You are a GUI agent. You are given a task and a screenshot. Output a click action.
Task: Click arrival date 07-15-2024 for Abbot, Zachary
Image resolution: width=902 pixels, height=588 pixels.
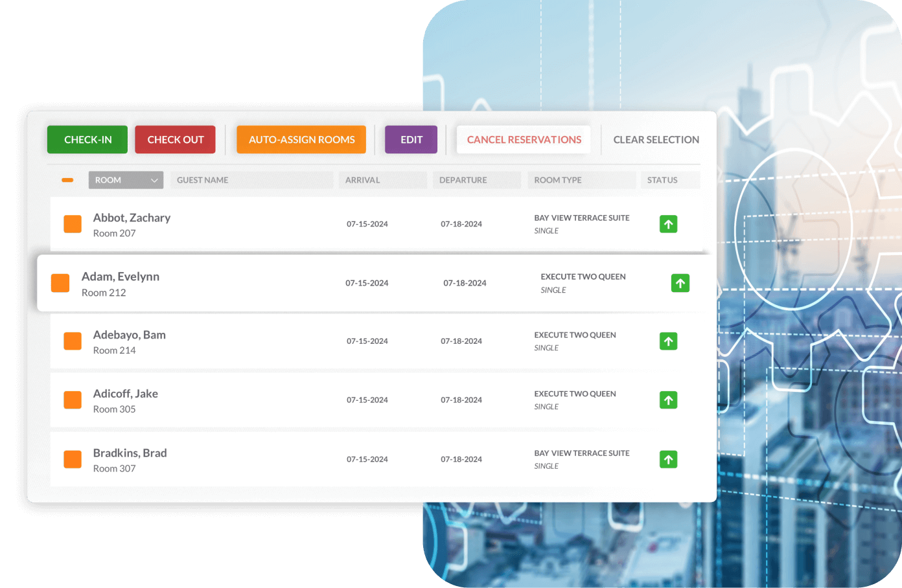coord(367,224)
